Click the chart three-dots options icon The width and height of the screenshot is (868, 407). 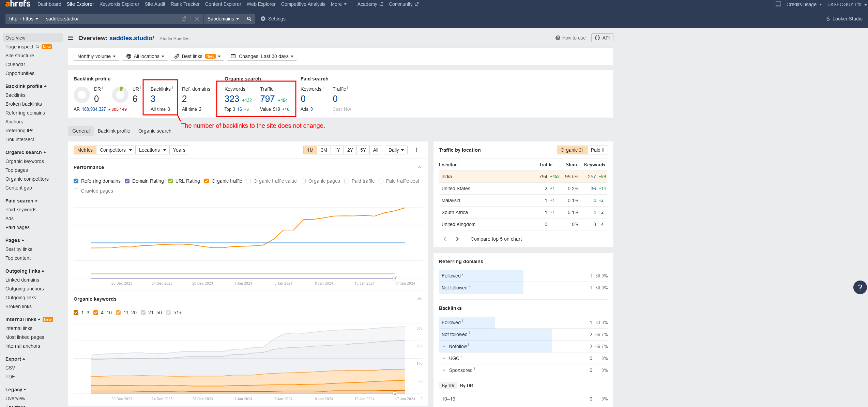click(416, 150)
